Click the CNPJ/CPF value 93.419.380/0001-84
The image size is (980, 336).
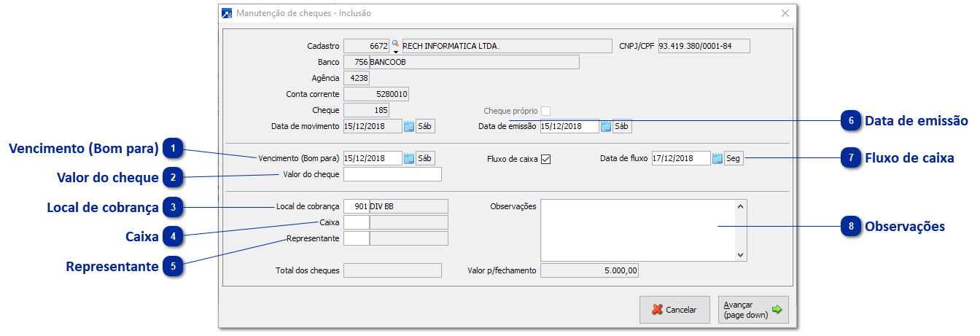[704, 46]
